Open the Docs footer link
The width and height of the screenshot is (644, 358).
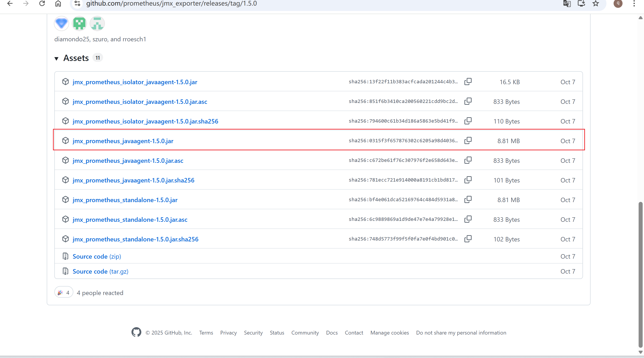pos(332,333)
